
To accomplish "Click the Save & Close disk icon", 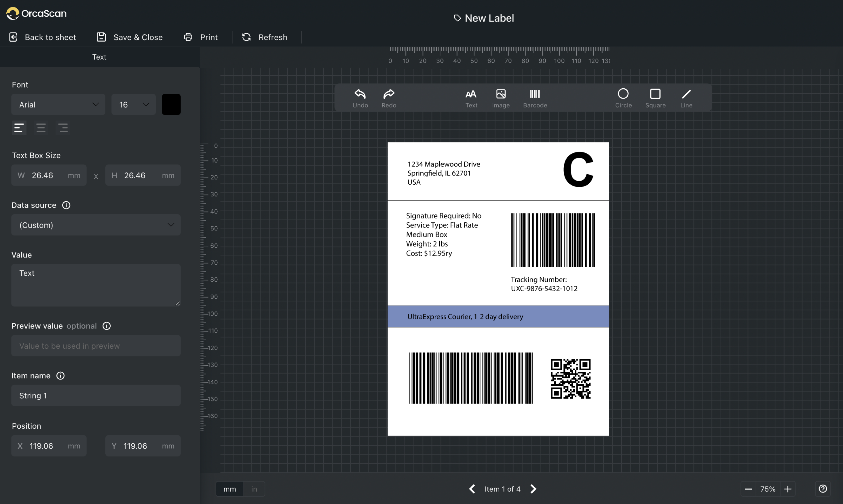I will (101, 37).
